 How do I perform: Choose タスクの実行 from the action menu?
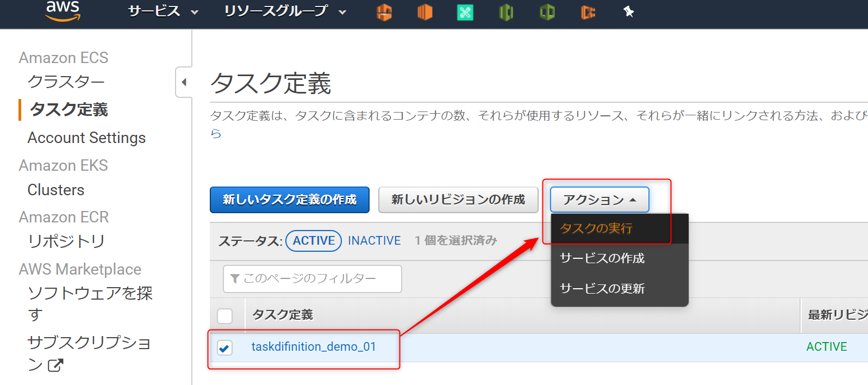pyautogui.click(x=620, y=228)
